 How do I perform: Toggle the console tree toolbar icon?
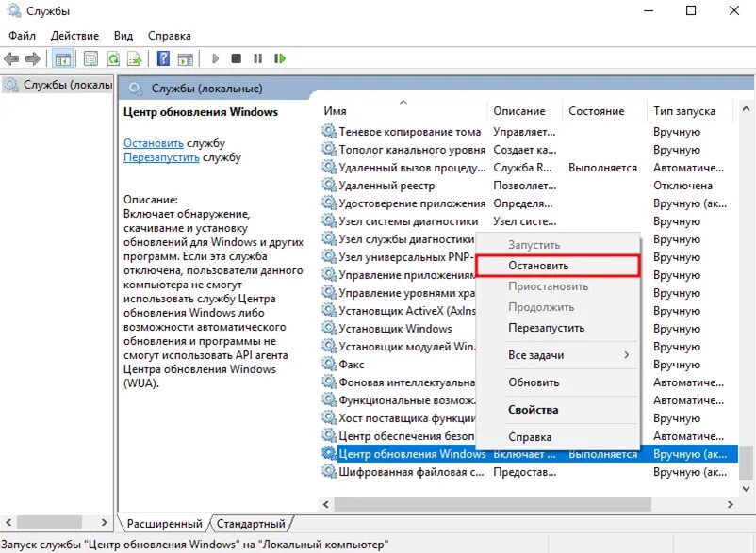pos(63,58)
